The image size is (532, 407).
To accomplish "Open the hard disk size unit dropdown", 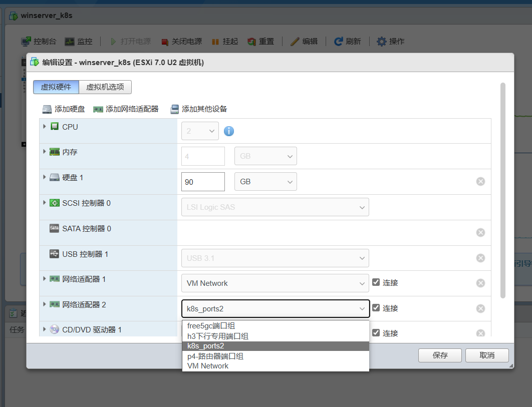I will pyautogui.click(x=265, y=182).
